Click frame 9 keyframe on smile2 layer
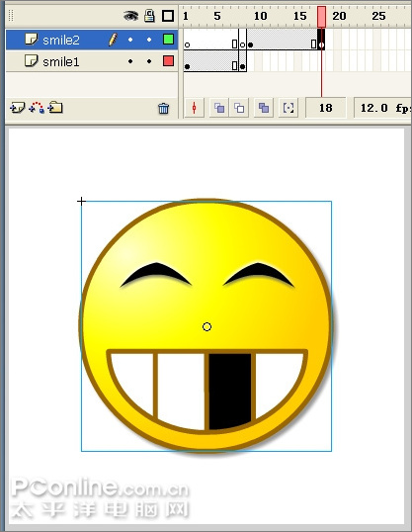412x532 pixels. [x=250, y=44]
